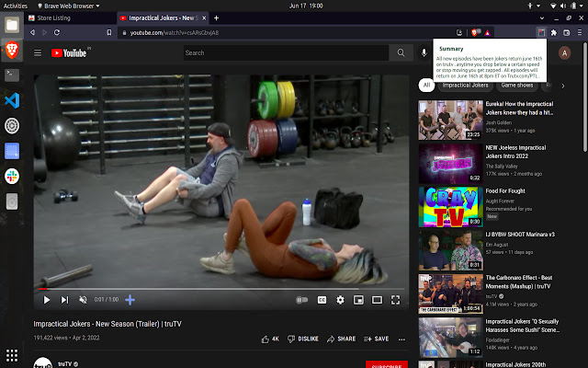
Task: Click the truTV channel name
Action: [x=64, y=364]
